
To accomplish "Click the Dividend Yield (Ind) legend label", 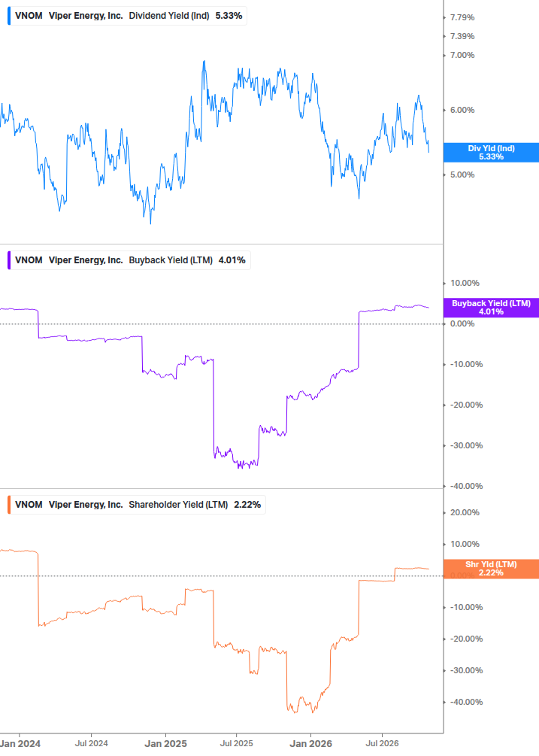I will (169, 16).
